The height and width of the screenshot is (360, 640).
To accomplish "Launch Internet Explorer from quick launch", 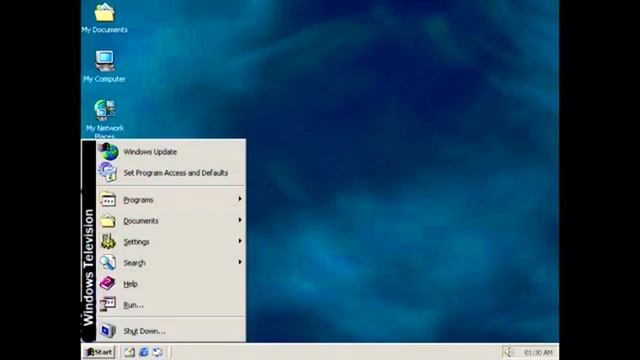I will click(144, 352).
